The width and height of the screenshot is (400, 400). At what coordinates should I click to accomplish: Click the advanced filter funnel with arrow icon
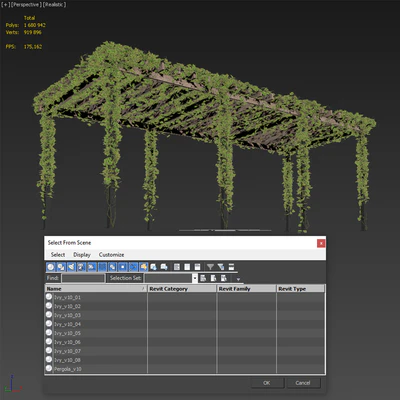pos(221,267)
